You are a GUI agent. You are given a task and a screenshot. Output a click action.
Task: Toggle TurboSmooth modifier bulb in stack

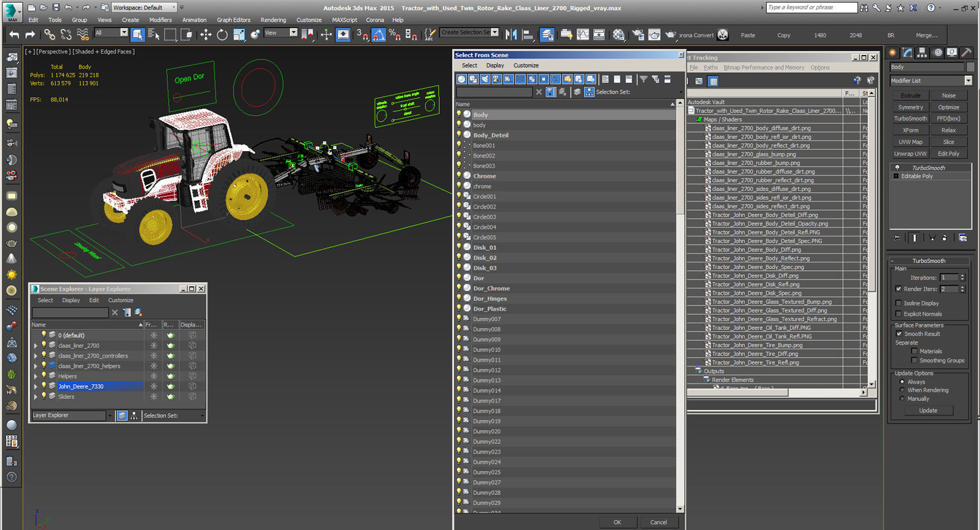point(897,168)
